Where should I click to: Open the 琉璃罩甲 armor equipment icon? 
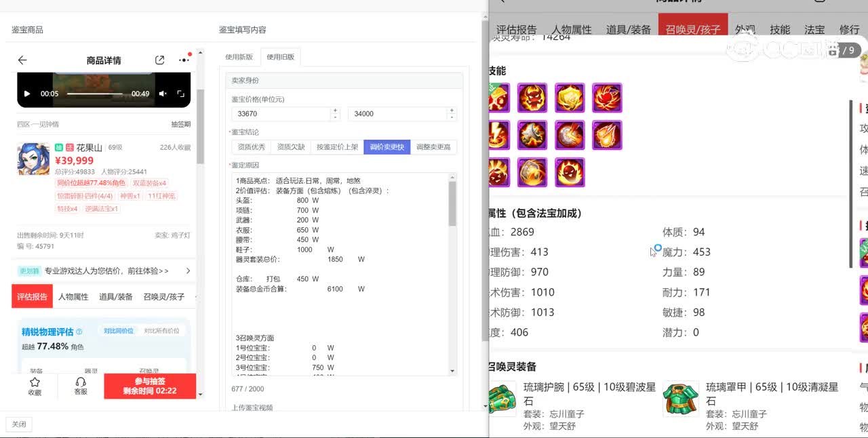tap(680, 399)
